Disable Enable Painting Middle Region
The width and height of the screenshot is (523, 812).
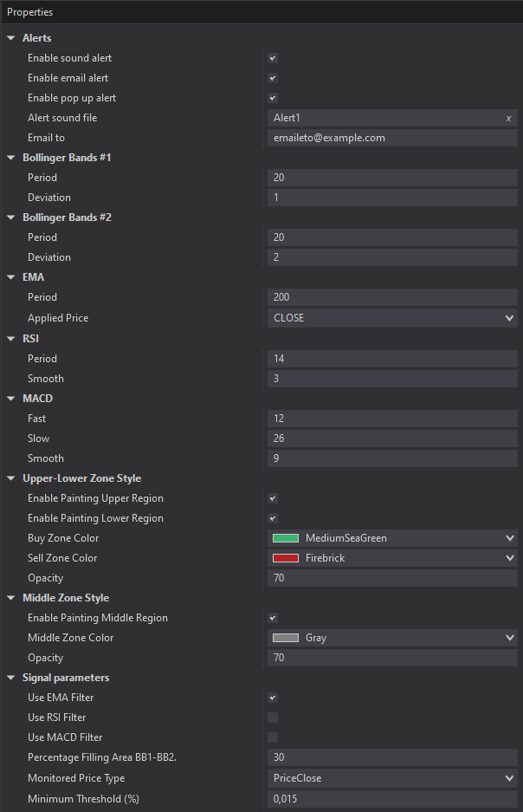click(273, 619)
